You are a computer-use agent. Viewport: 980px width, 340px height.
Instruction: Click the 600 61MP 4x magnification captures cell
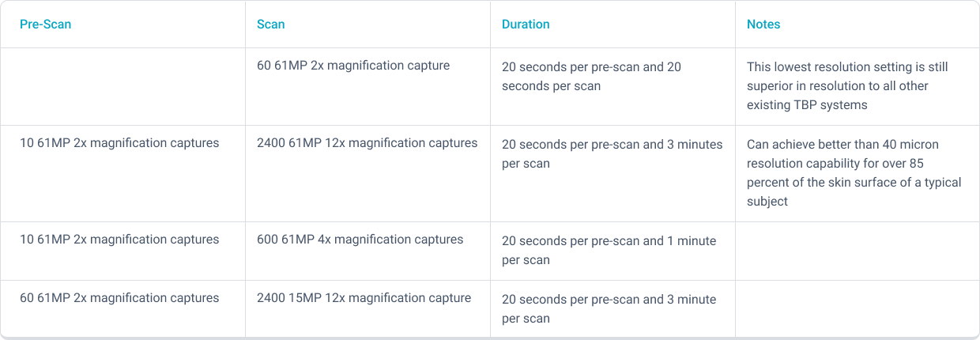[360, 240]
